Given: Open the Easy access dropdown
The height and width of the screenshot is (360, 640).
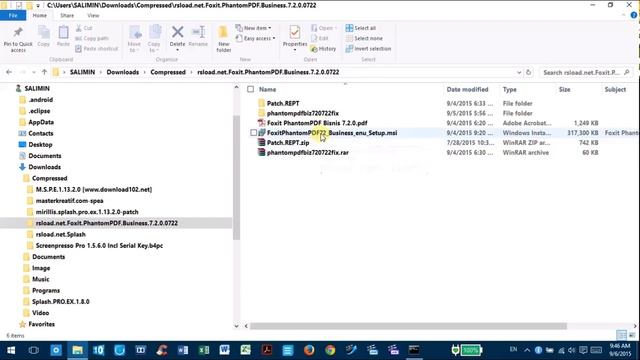Looking at the screenshot, I should (x=255, y=38).
